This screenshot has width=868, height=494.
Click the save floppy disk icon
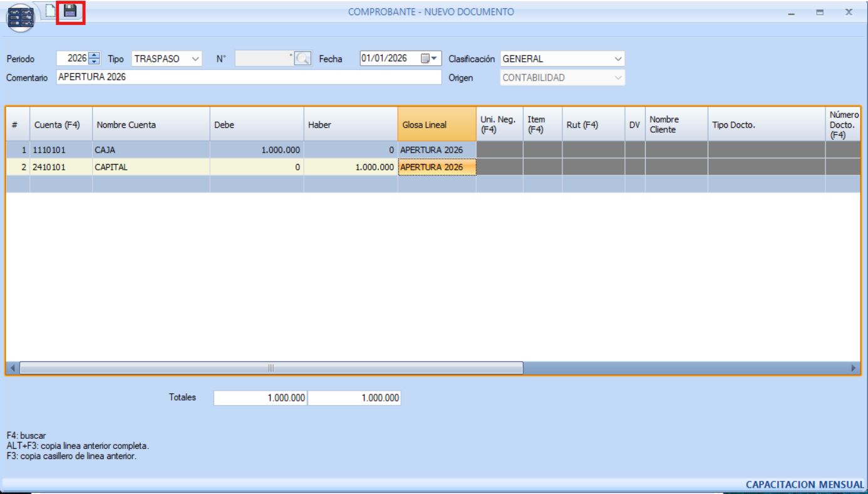[70, 11]
